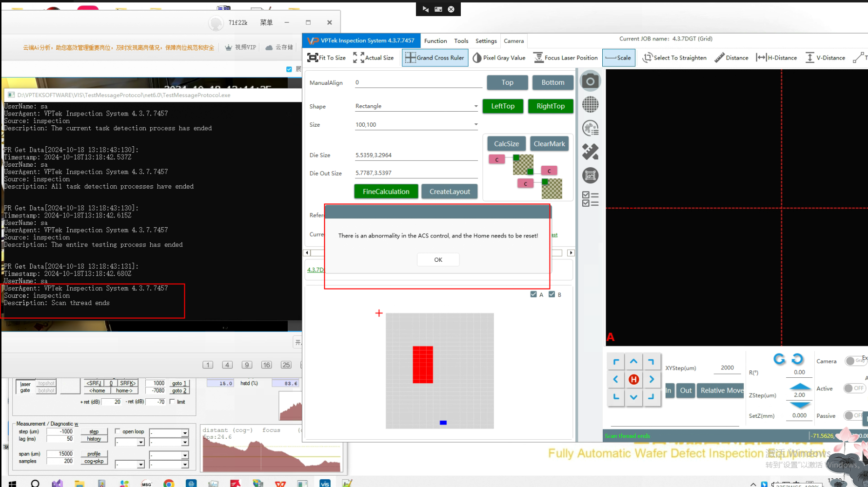Toggle the blue checkbox in video window
The image size is (868, 487).
(x=289, y=69)
